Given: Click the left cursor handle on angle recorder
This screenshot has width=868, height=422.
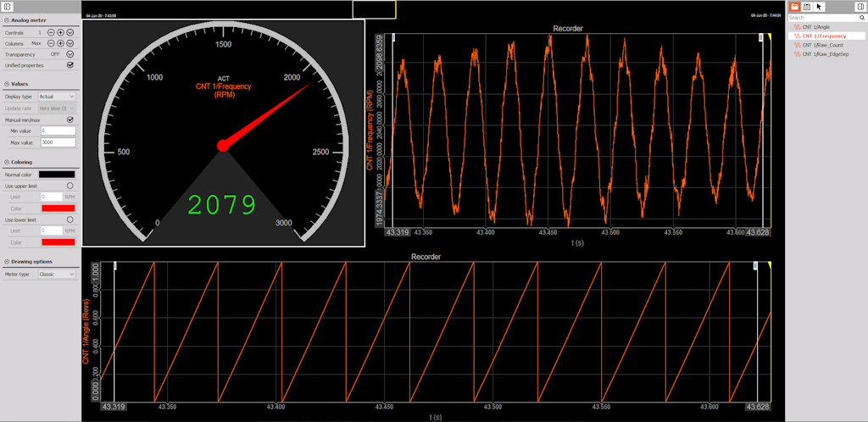Looking at the screenshot, I should pos(114,266).
